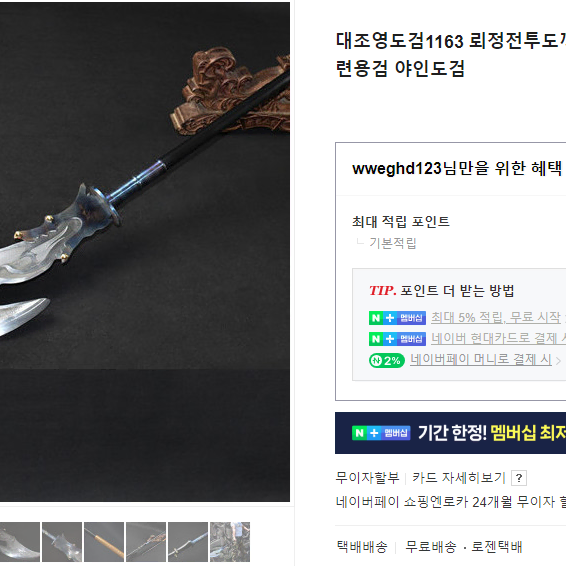Open the second thumbnail showing the blade guard
The height and width of the screenshot is (566, 566).
pos(62,542)
